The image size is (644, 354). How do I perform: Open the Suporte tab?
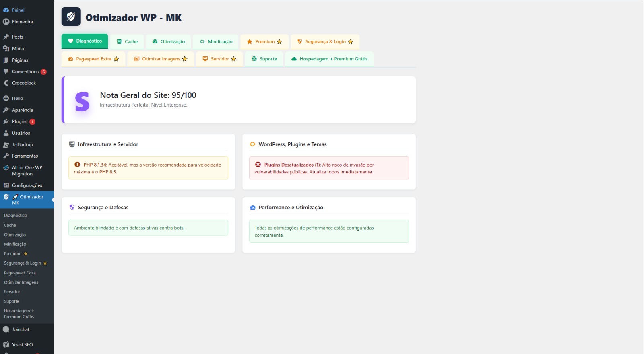coord(264,59)
